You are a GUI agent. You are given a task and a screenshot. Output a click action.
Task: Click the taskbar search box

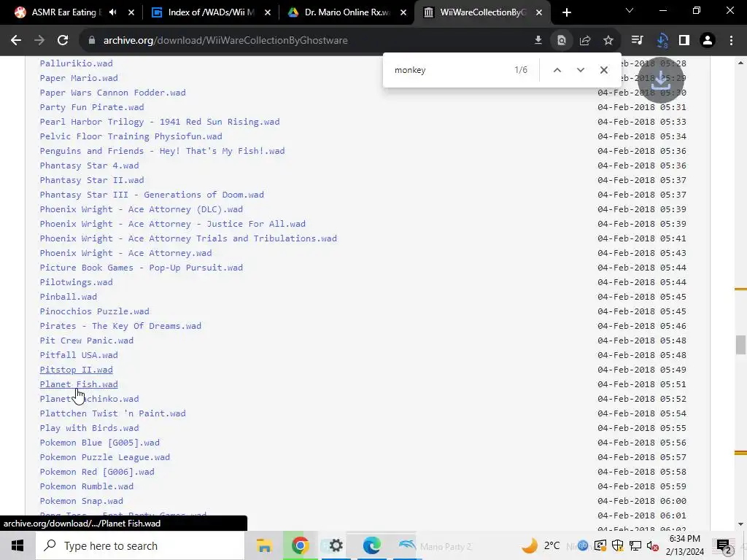140,545
